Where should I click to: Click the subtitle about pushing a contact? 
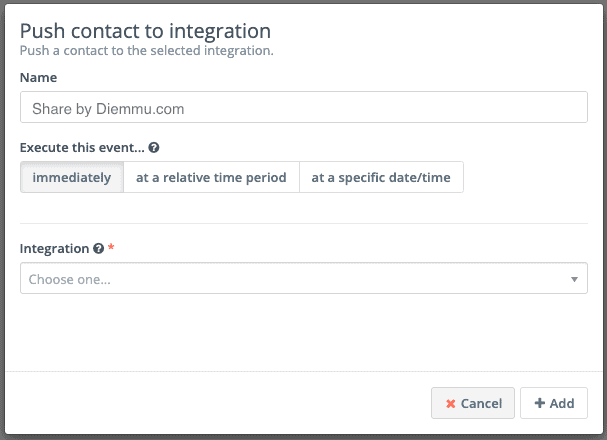[x=147, y=49]
